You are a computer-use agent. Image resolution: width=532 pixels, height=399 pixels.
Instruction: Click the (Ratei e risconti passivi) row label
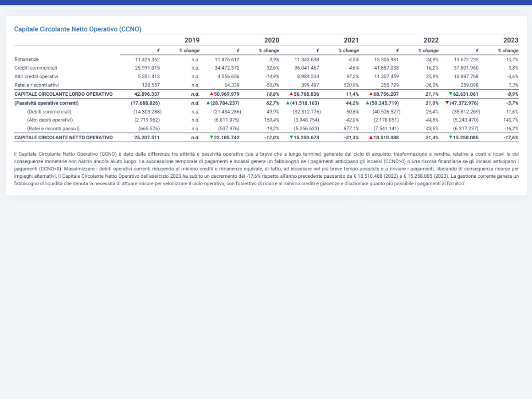[x=53, y=129]
